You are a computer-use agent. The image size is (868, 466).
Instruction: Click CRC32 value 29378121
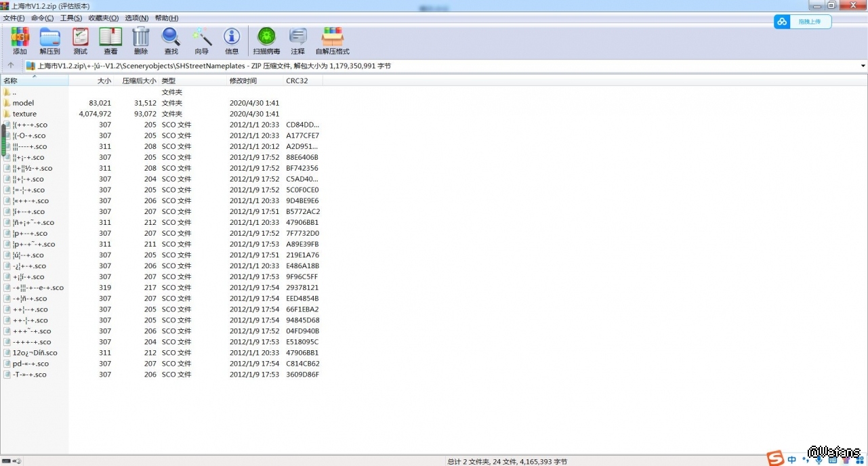click(302, 287)
